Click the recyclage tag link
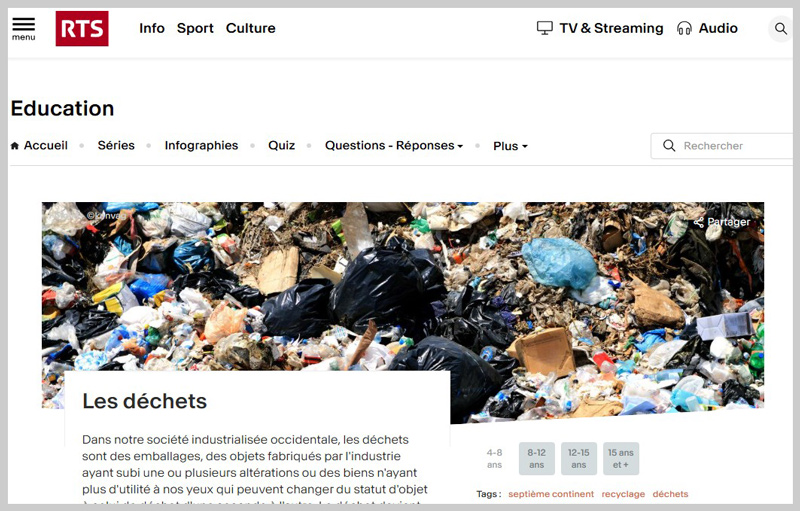Image resolution: width=800 pixels, height=511 pixels. [623, 494]
